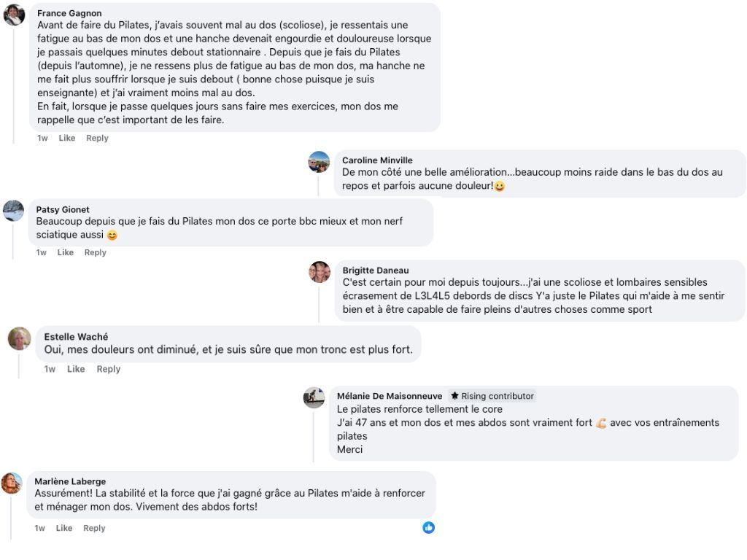Image resolution: width=747 pixels, height=560 pixels.
Task: Open Mélanie De Maisonneuve's avatar
Action: coord(314,397)
